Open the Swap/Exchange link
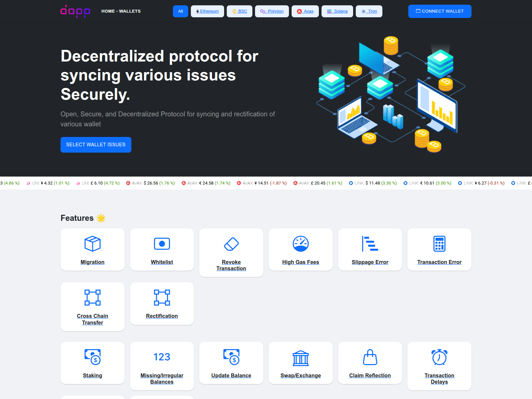532x399 pixels. (x=301, y=376)
